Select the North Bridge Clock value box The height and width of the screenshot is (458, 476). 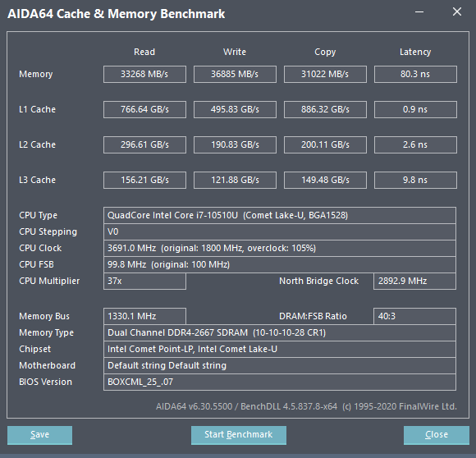(414, 281)
